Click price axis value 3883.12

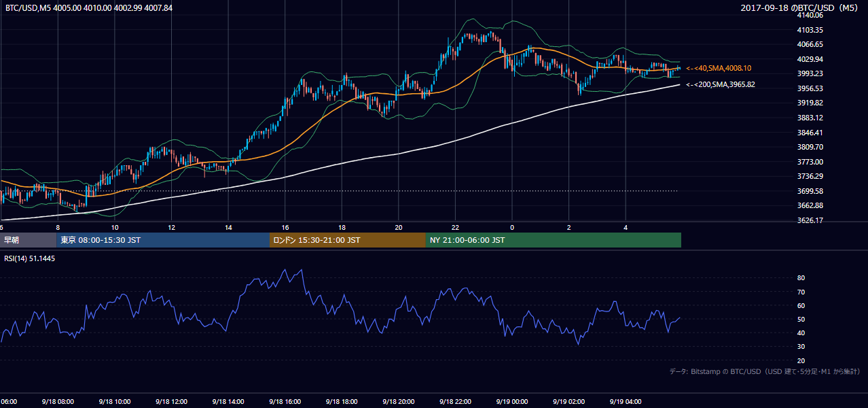pos(810,118)
